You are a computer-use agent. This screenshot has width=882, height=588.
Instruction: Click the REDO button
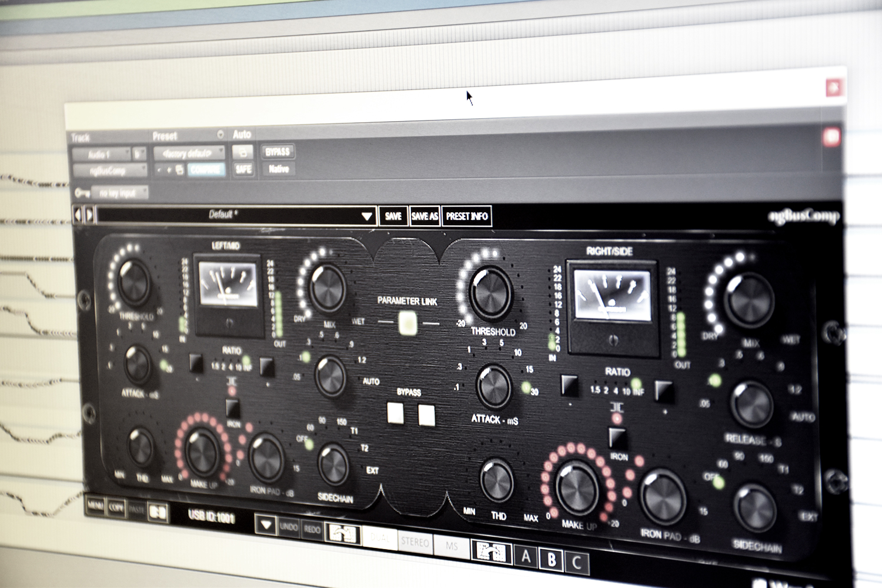coord(312,530)
